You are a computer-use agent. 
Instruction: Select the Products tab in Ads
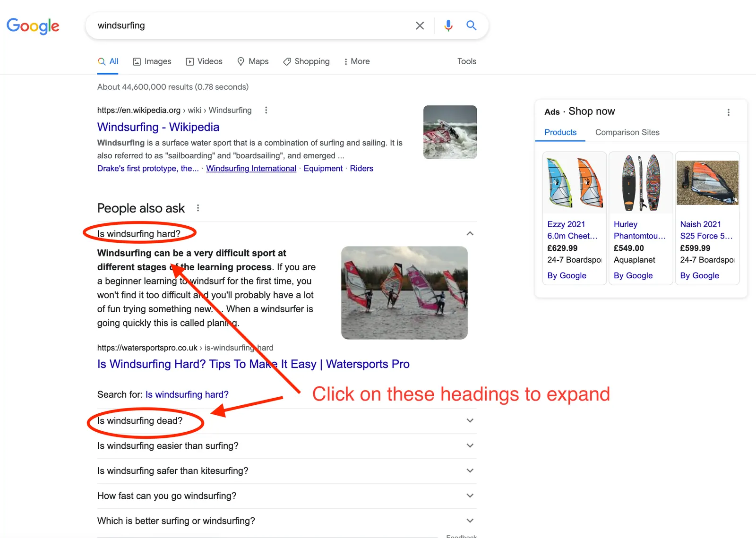click(560, 132)
